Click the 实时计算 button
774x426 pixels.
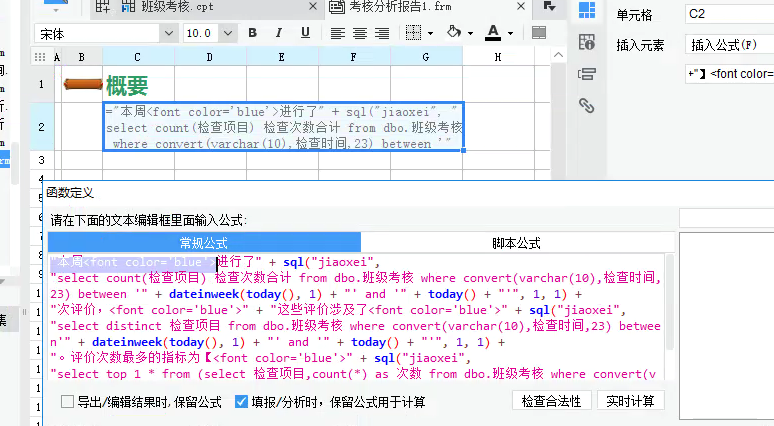[x=630, y=401]
